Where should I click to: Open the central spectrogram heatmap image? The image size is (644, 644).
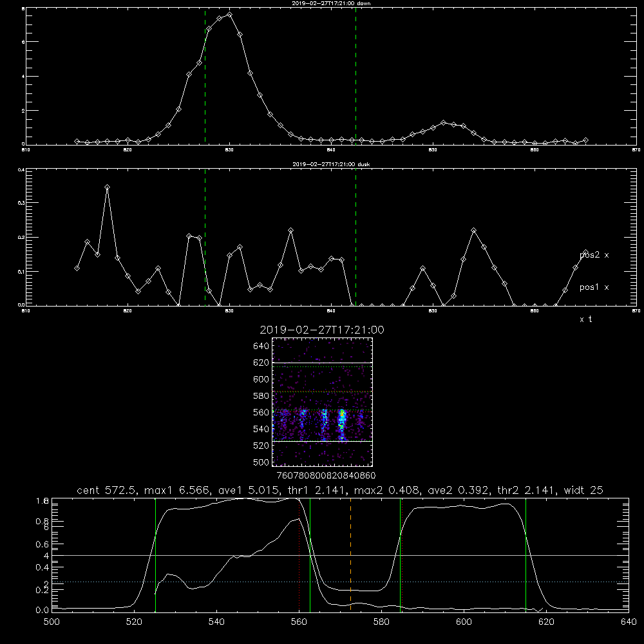pos(322,402)
